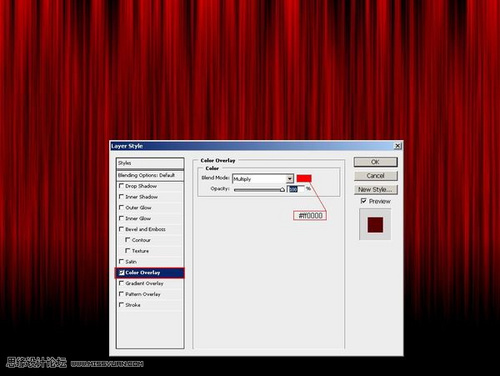The height and width of the screenshot is (376, 500).
Task: Enable the Outer Glow effect checkbox
Action: 121,207
